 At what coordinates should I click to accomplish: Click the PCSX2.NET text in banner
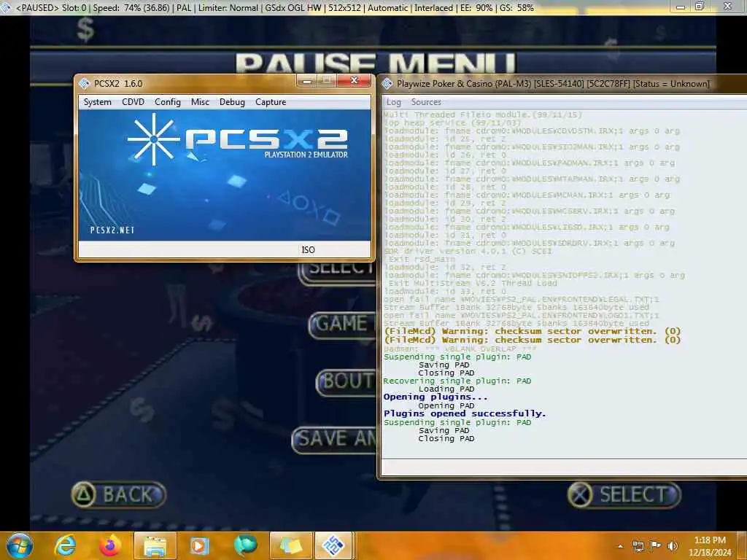point(112,230)
